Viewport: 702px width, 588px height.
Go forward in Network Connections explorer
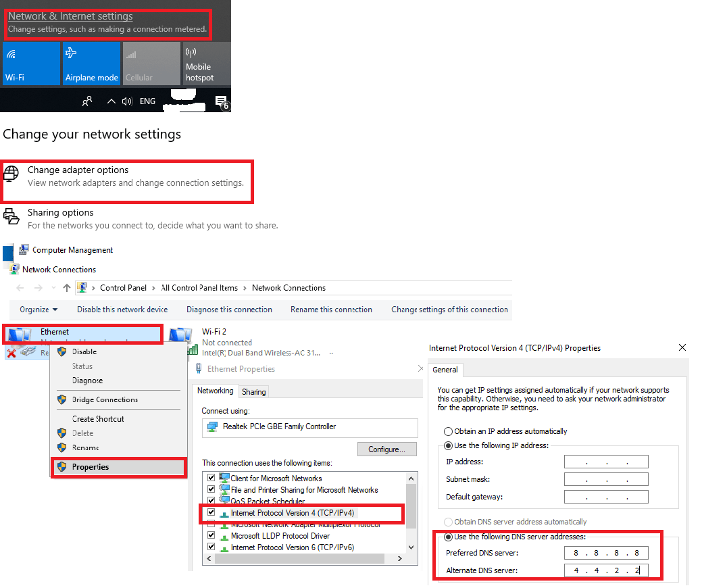[39, 289]
